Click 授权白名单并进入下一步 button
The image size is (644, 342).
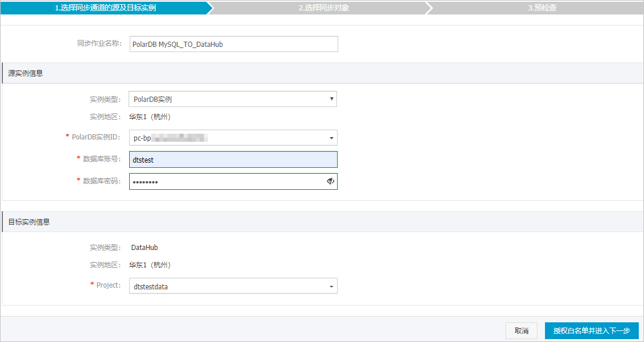click(592, 331)
